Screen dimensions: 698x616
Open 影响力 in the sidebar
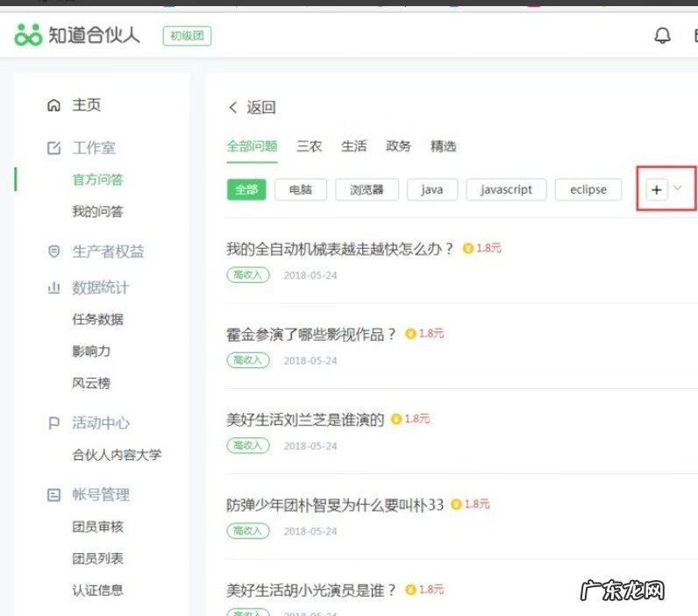91,351
